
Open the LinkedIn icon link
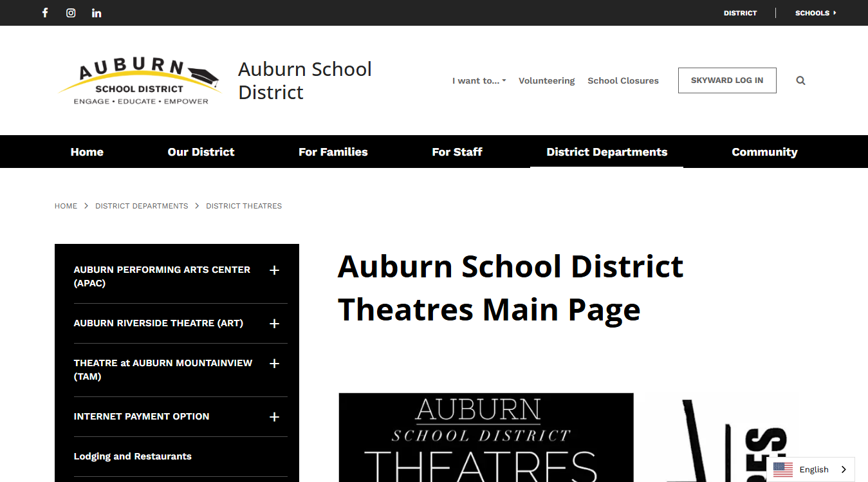pos(97,13)
